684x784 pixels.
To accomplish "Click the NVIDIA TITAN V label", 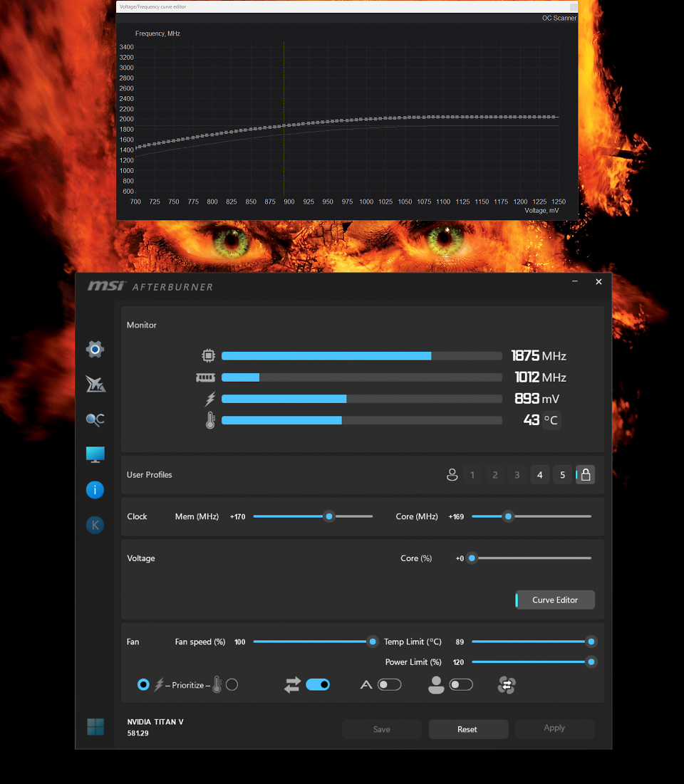I will (x=155, y=721).
